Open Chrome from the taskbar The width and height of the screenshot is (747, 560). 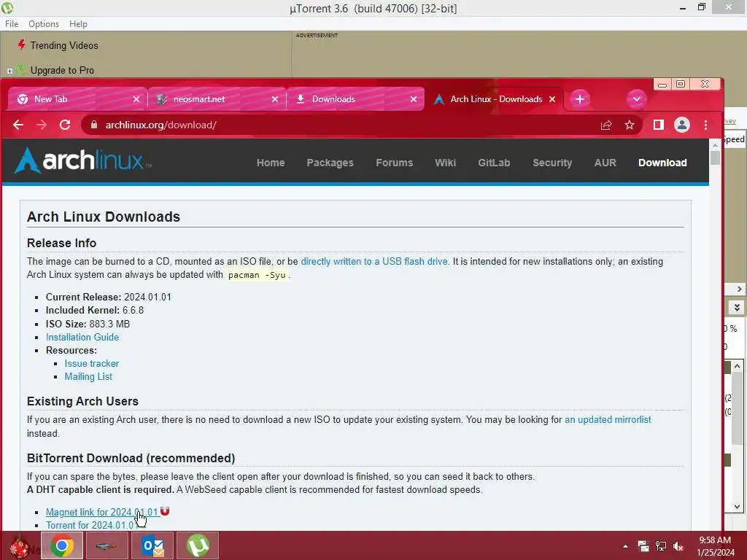pos(62,545)
